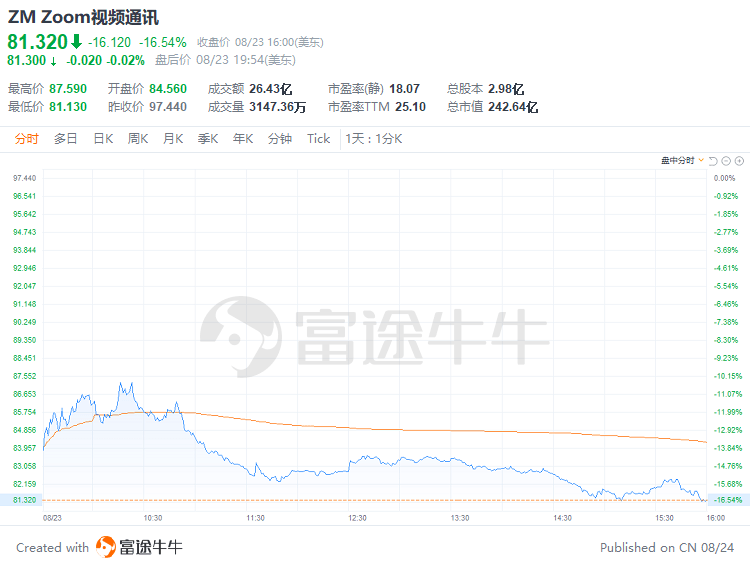
Task: Click the 87.552 price axis label
Action: tap(24, 376)
